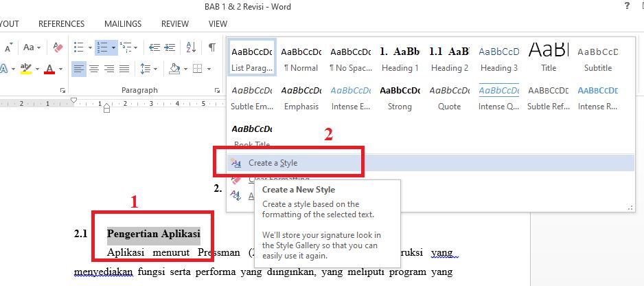Click the hanging indent marker on ruler

(107, 107)
